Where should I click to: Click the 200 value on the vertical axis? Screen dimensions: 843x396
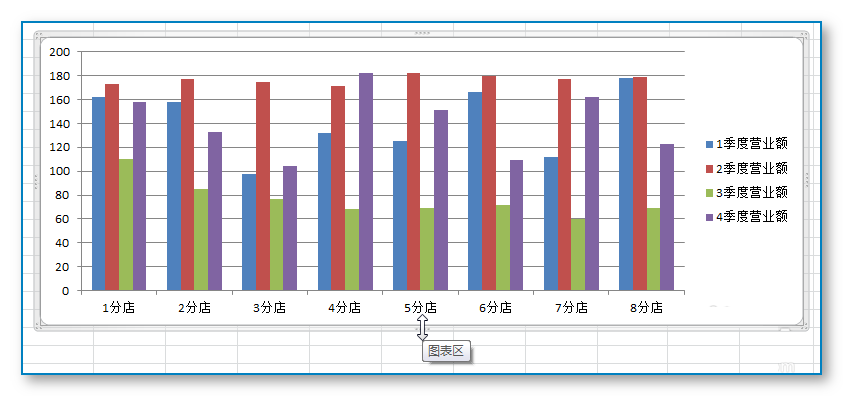[60, 52]
